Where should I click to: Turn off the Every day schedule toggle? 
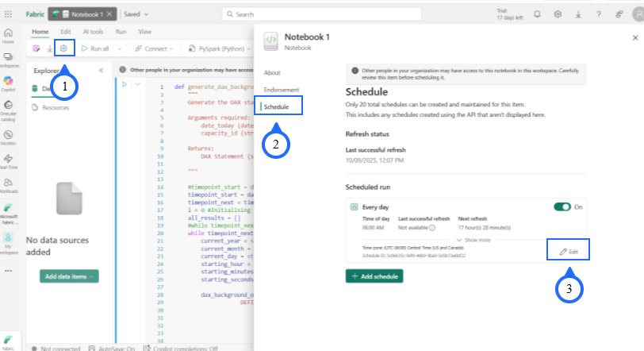[x=562, y=206]
